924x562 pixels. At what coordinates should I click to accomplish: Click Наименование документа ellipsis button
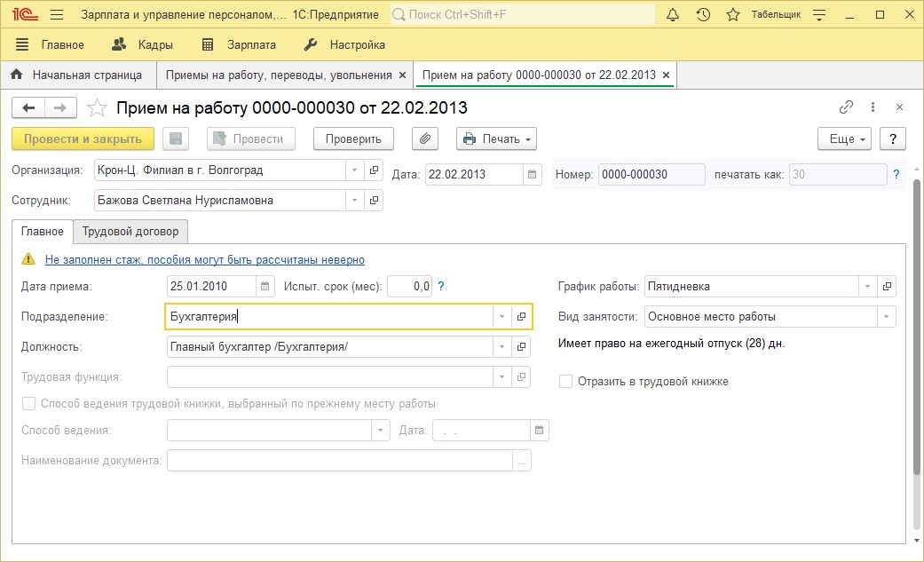click(x=522, y=461)
